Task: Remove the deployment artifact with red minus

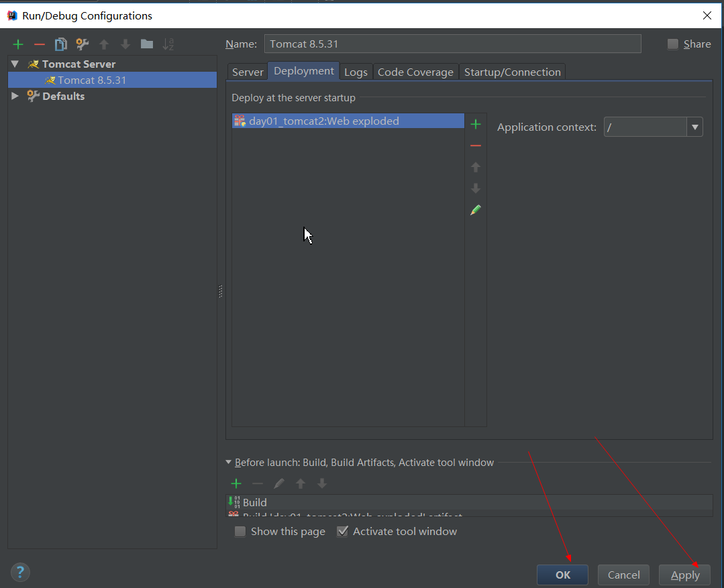Action: coord(476,145)
